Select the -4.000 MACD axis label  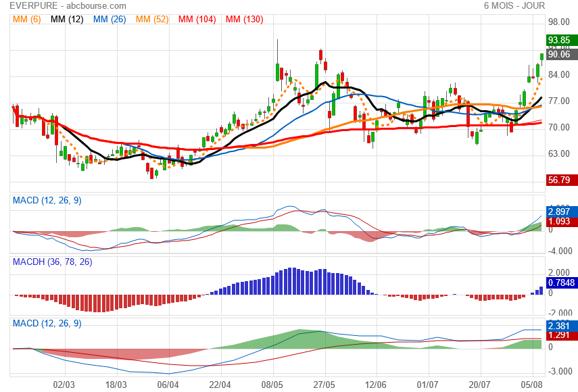coord(560,251)
